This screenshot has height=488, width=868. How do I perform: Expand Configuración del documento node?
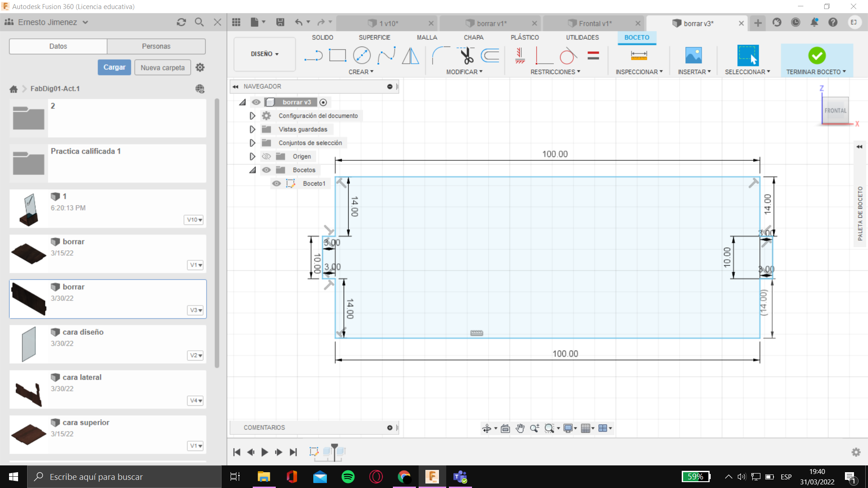click(252, 116)
